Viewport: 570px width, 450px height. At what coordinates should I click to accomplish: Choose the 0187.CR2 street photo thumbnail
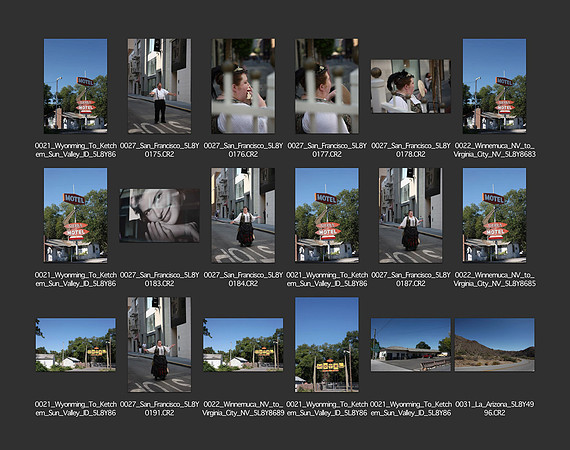[411, 215]
